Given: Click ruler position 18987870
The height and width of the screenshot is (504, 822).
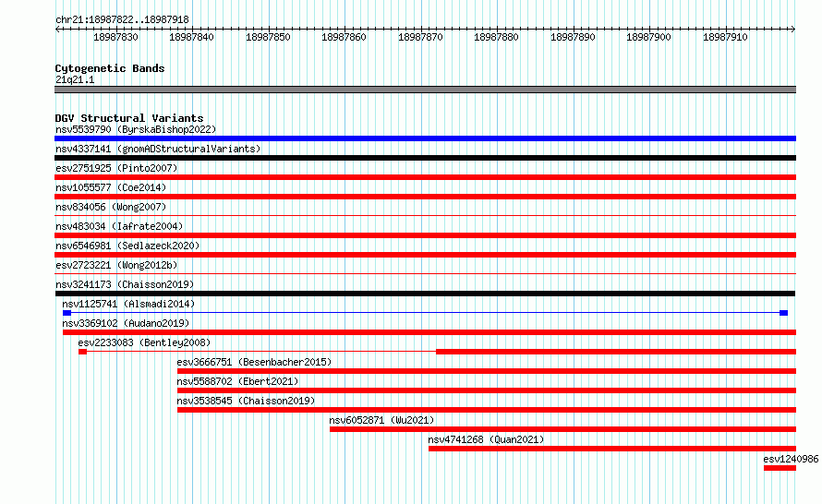Looking at the screenshot, I should point(420,37).
